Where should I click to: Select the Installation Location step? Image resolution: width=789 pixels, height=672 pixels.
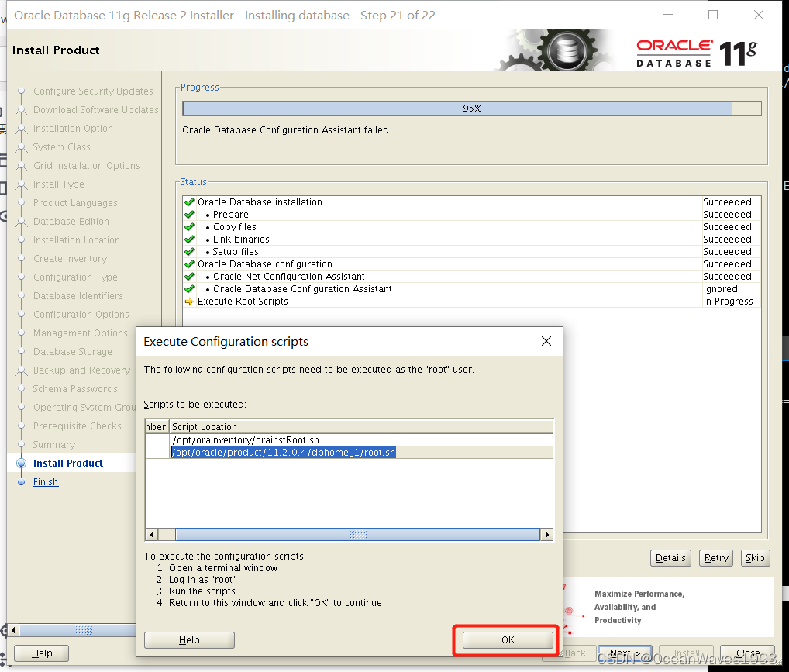[77, 240]
